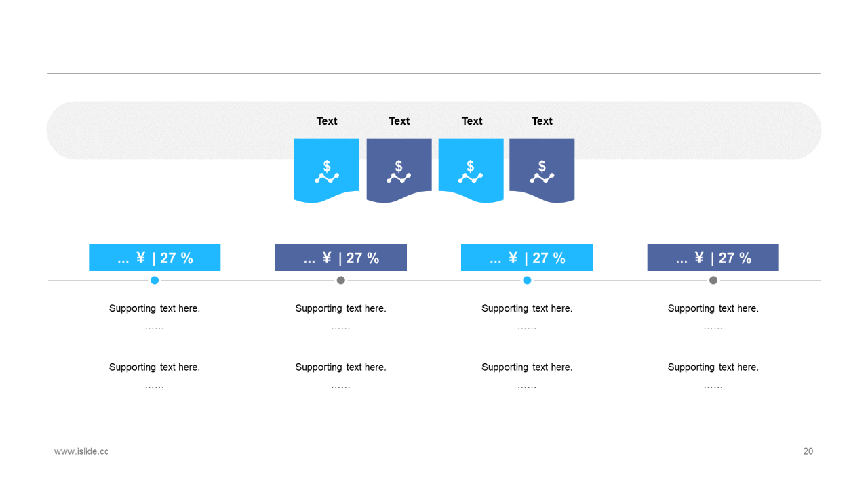
Task: Select the third "¥ | 27 %" label, light blue
Action: (x=527, y=258)
